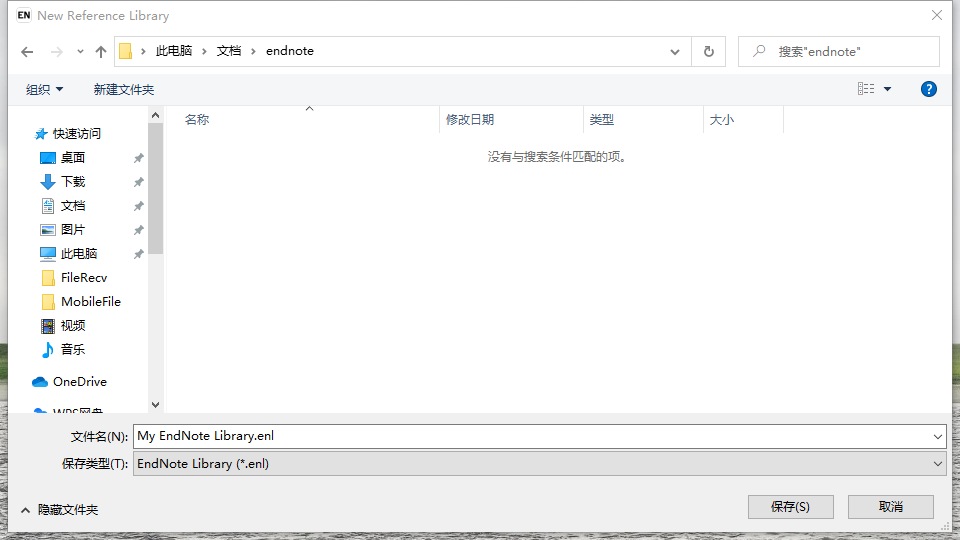Image resolution: width=960 pixels, height=540 pixels.
Task: Open help with the question mark icon
Action: tap(928, 89)
